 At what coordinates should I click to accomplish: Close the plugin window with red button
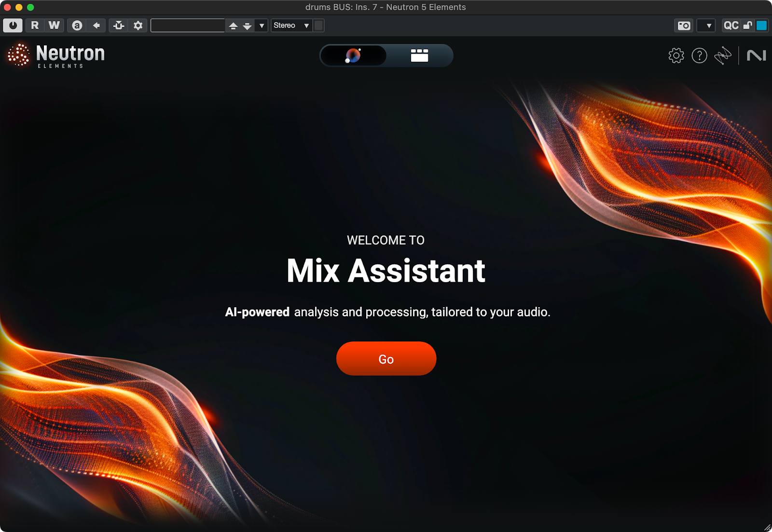click(x=7, y=7)
